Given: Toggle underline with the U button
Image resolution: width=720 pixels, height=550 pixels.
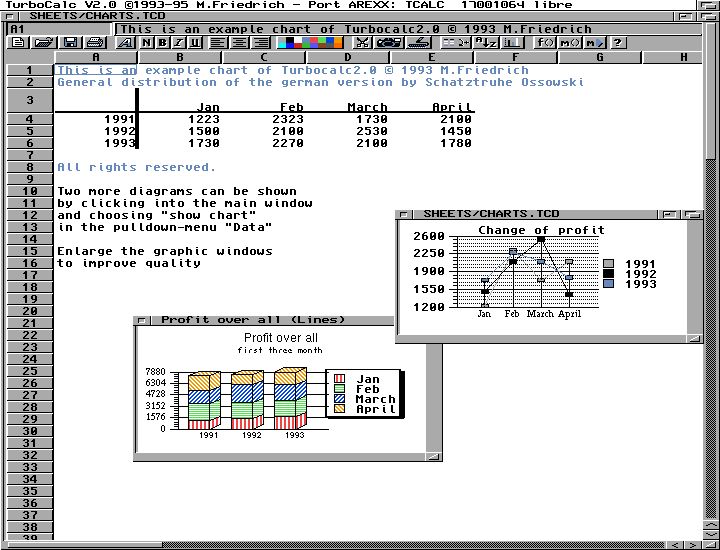Looking at the screenshot, I should tap(195, 43).
